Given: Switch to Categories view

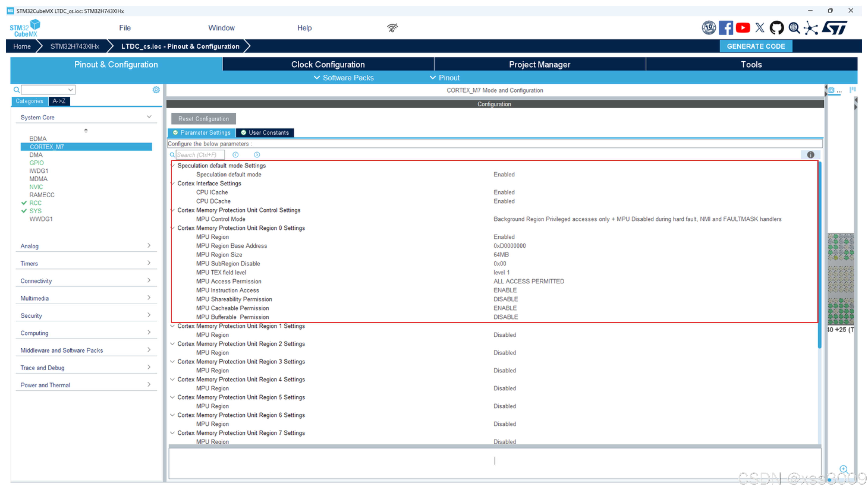Looking at the screenshot, I should [x=30, y=101].
